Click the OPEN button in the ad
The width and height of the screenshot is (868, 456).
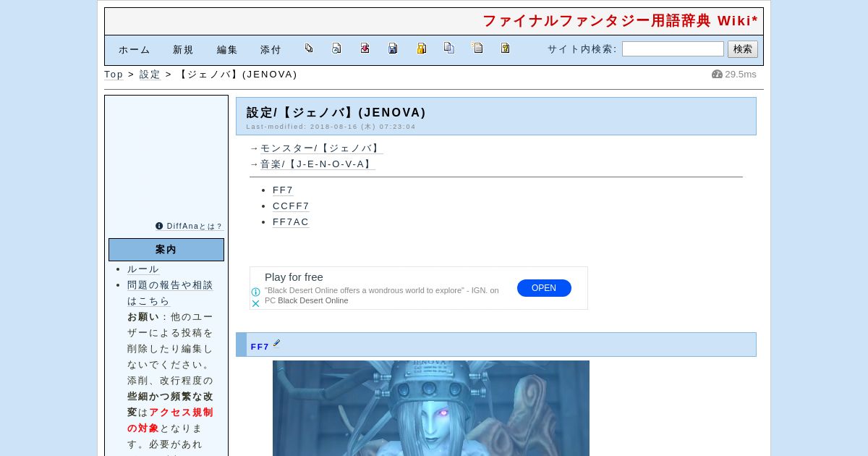pyautogui.click(x=544, y=288)
